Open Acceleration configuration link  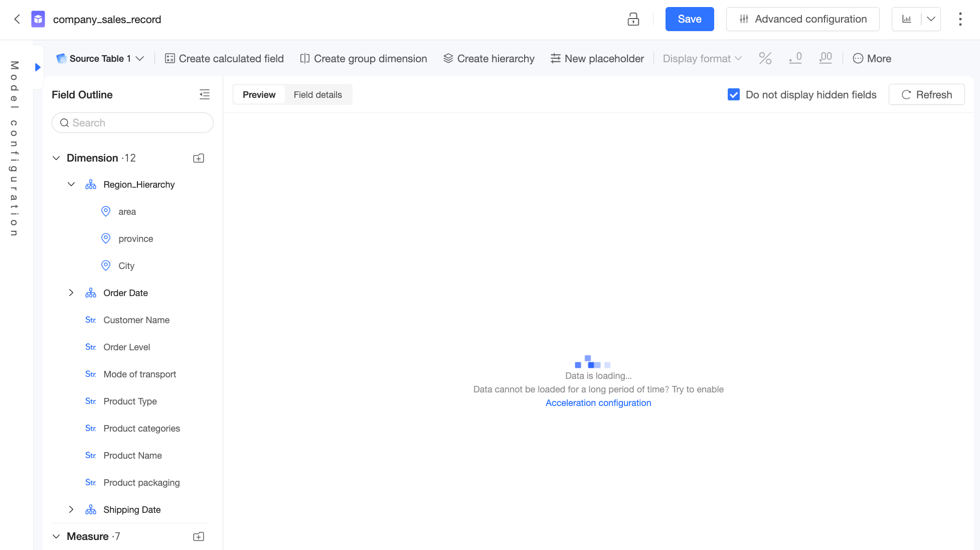[x=598, y=403]
